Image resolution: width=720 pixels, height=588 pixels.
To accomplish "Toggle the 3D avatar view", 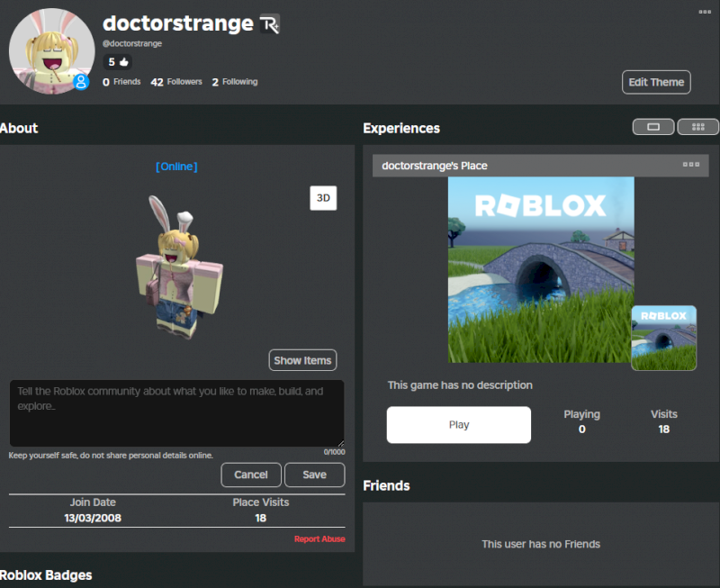I will coord(323,198).
